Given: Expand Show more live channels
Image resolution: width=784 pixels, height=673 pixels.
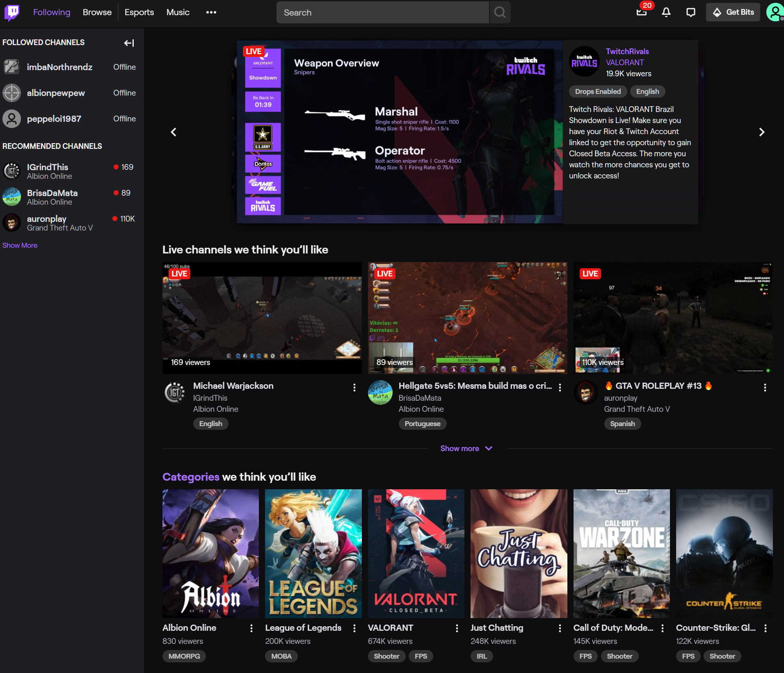Looking at the screenshot, I should point(466,448).
